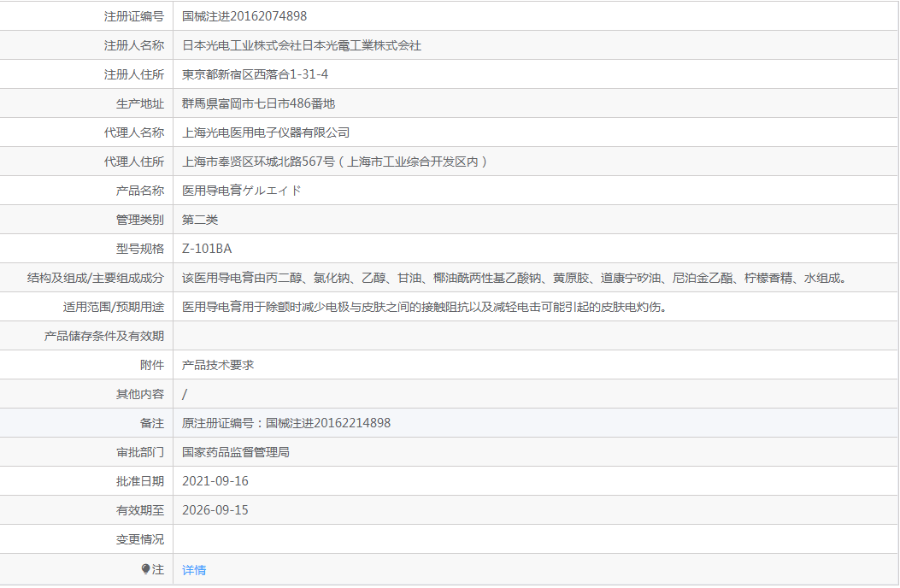Select approval date 2021-09-16
Viewport: 900px width, 588px height.
(215, 481)
